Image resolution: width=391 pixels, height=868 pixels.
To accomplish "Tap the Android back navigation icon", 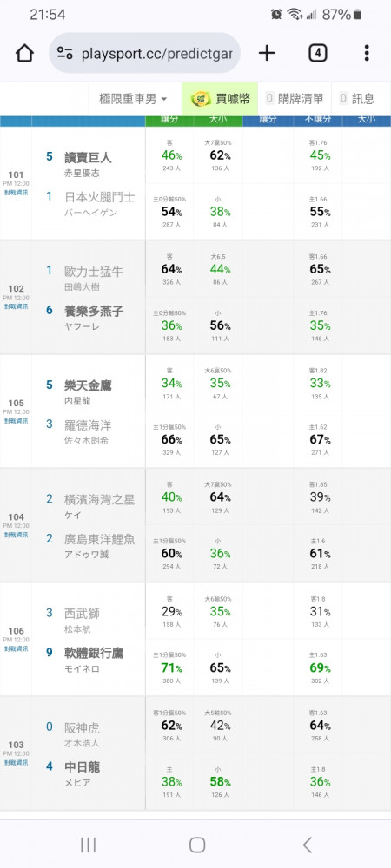I will point(308,845).
